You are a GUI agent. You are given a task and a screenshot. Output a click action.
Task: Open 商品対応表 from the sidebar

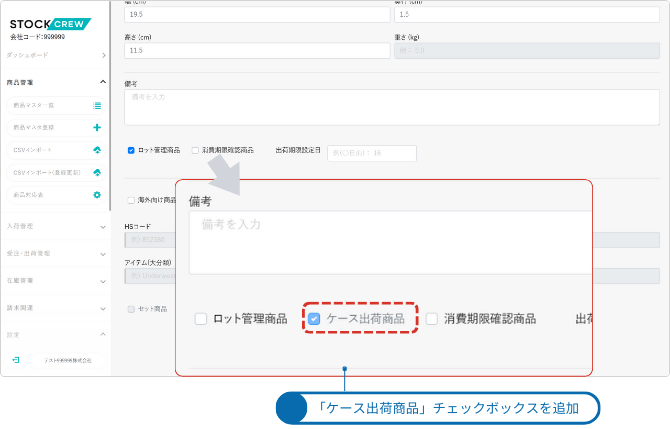pyautogui.click(x=56, y=195)
